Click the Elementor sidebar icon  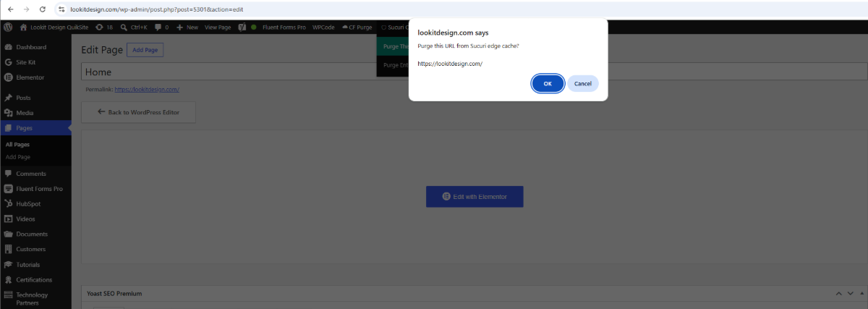[x=8, y=77]
